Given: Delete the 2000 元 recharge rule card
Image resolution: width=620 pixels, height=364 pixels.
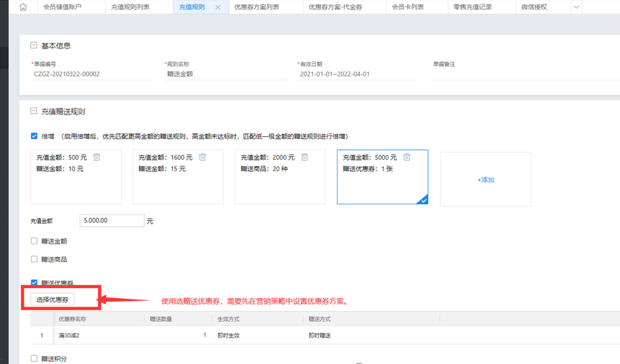Looking at the screenshot, I should [x=305, y=158].
